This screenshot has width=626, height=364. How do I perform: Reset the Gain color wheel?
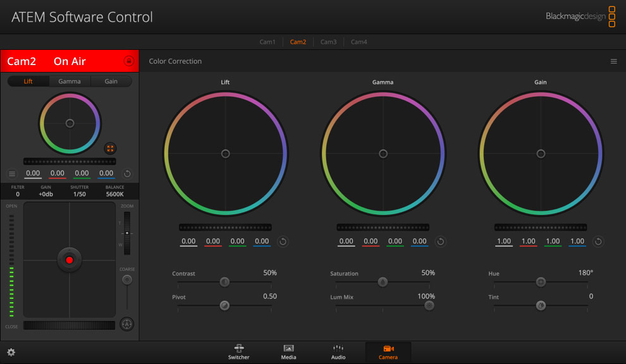[x=598, y=241]
